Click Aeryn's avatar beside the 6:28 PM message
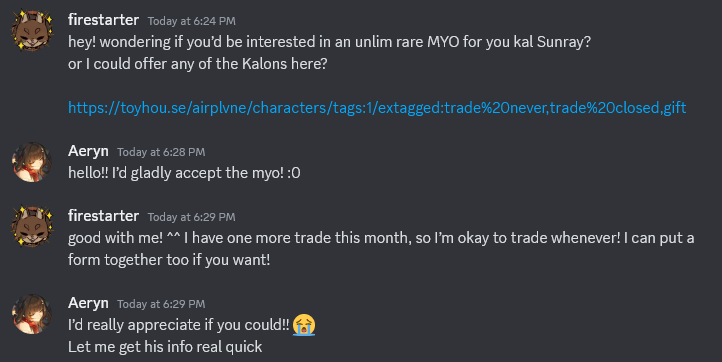This screenshot has width=722, height=362. click(x=32, y=162)
